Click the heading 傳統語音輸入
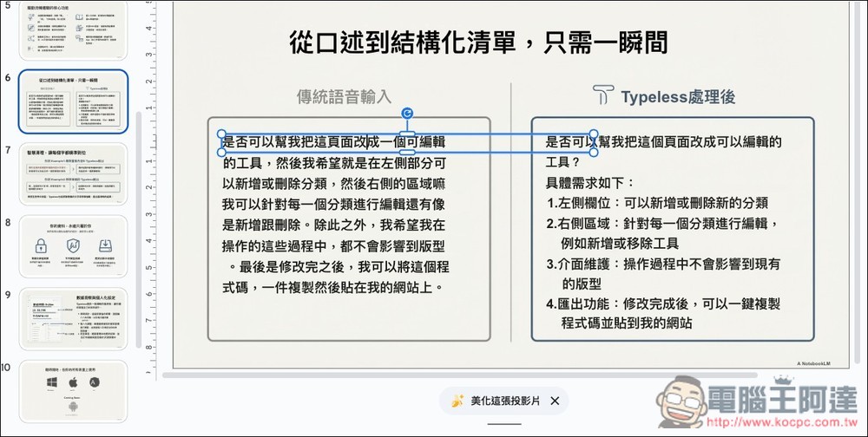This screenshot has width=868, height=437. (344, 96)
